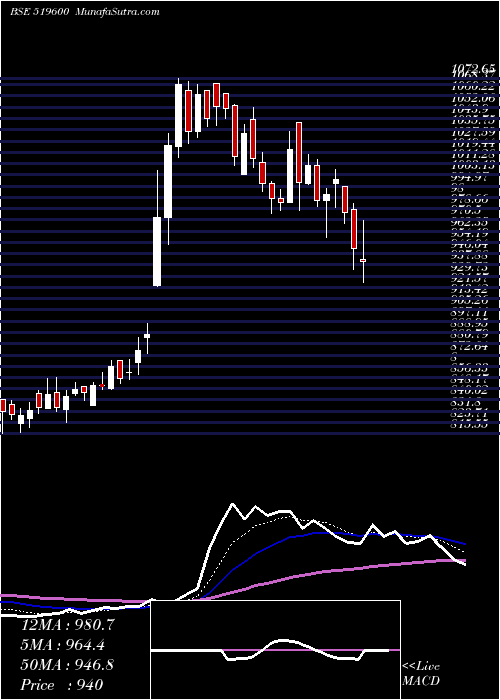Click the MACD inset chart panel
Image resolution: width=500 pixels, height=700 pixels.
[x=276, y=650]
